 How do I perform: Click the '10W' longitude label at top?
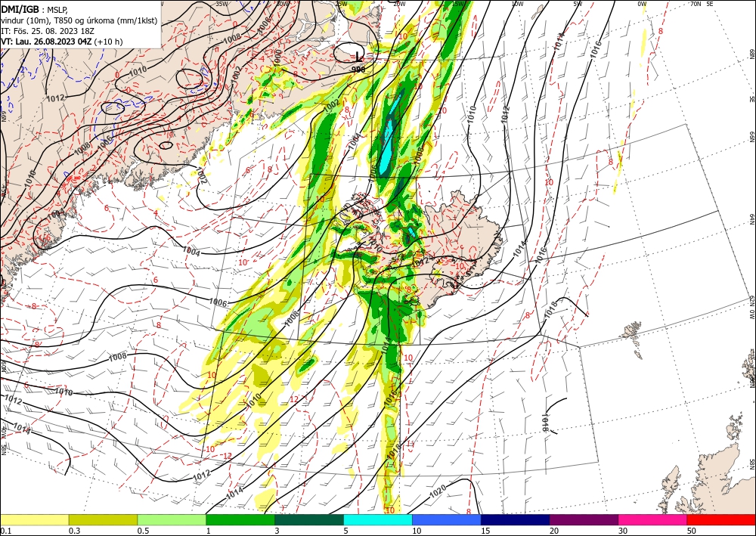(x=517, y=4)
